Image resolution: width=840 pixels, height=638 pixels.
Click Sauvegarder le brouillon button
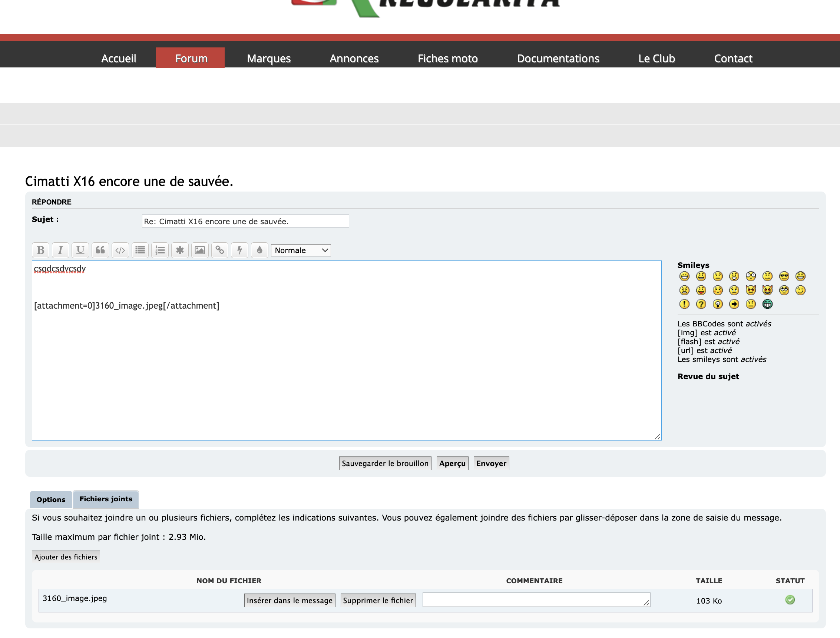click(x=385, y=463)
